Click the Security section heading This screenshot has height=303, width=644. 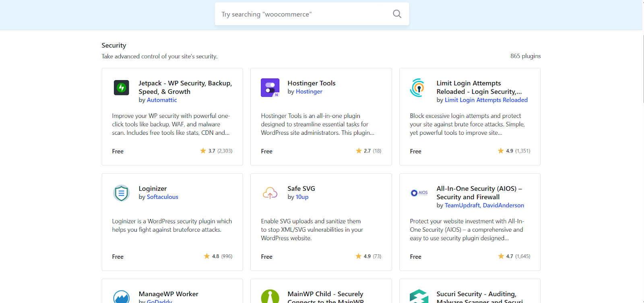coord(114,45)
